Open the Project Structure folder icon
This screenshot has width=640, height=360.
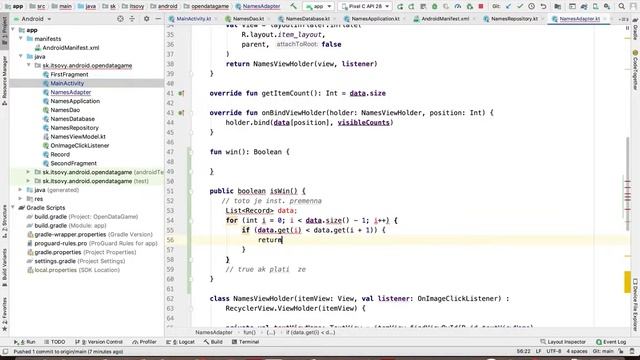558,6
